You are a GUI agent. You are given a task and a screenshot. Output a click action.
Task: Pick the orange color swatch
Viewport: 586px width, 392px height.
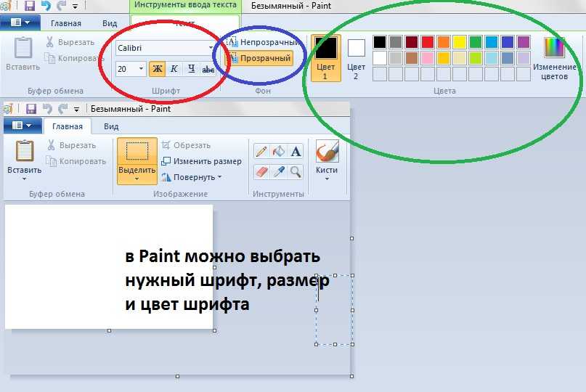coord(443,42)
